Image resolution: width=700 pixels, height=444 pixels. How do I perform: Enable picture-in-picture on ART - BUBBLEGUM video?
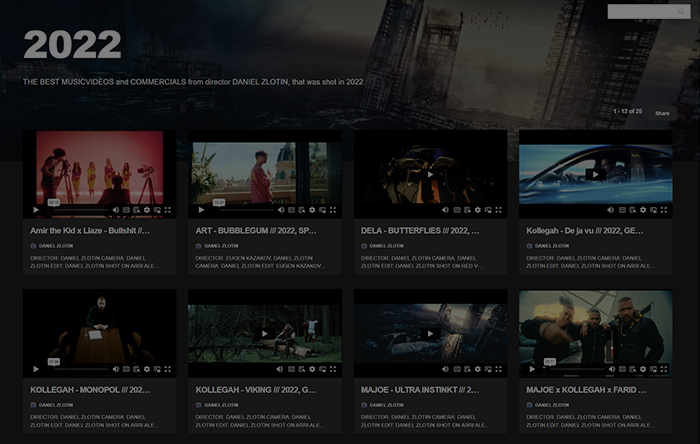[x=322, y=210]
